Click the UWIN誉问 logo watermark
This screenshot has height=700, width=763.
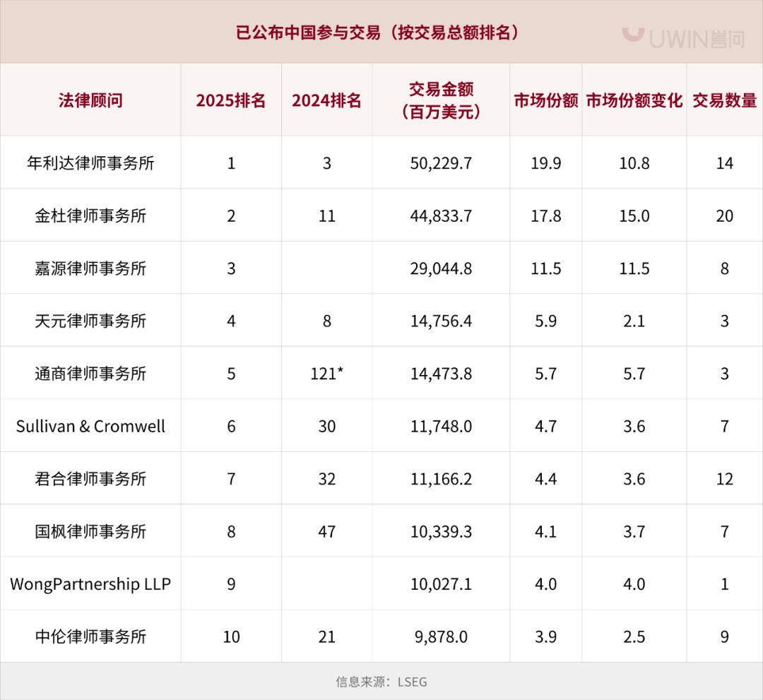point(683,35)
